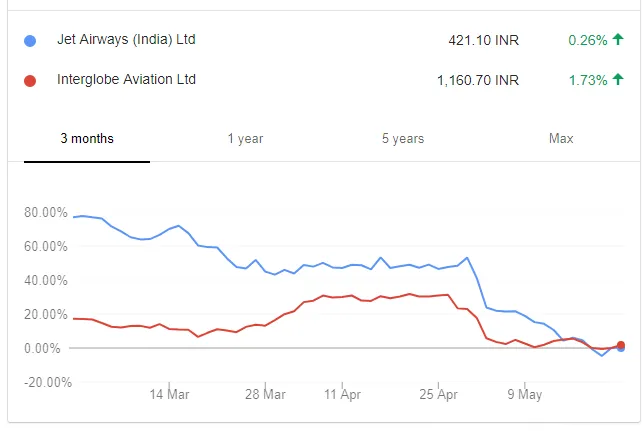Switch to the 5 years tab
642x431 pixels.
tap(403, 139)
